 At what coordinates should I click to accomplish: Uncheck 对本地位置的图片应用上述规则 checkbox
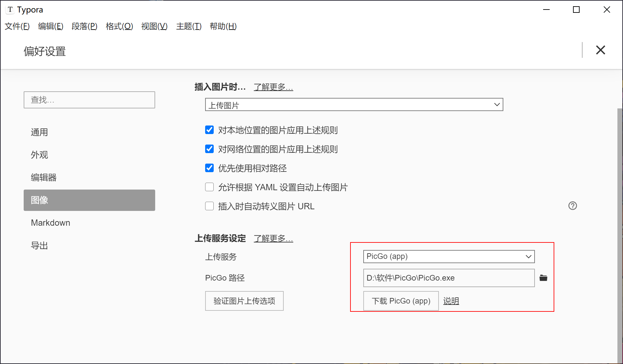pyautogui.click(x=209, y=130)
